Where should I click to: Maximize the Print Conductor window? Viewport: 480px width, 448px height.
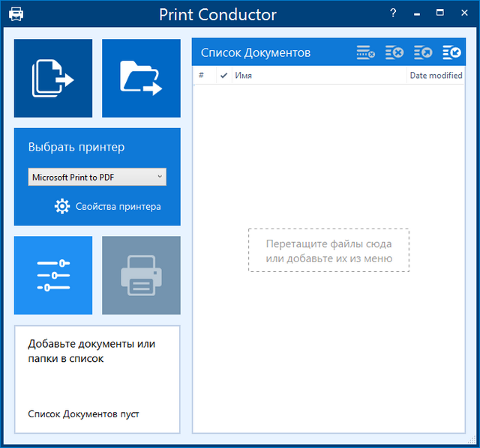click(440, 13)
